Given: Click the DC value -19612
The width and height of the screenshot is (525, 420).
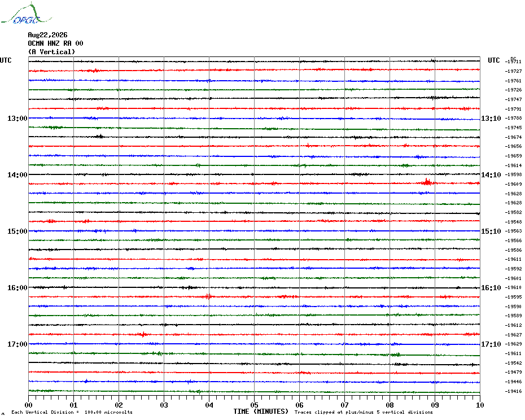Looking at the screenshot, I should point(513,325).
